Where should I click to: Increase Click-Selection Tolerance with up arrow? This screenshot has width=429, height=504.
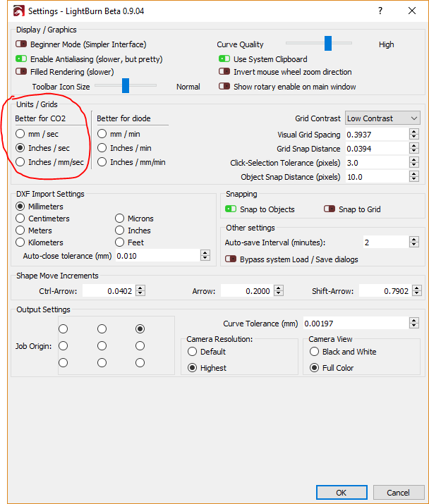point(414,160)
